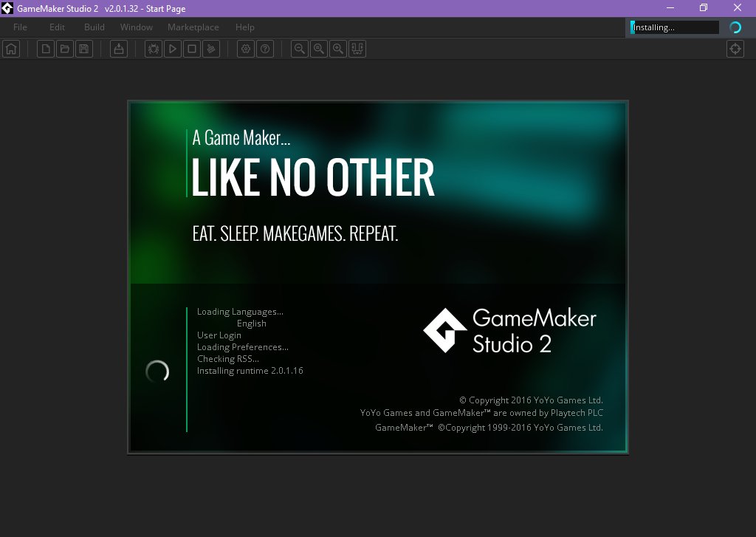Click 'Checking RSS...' status line
The image size is (756, 537).
coord(227,359)
